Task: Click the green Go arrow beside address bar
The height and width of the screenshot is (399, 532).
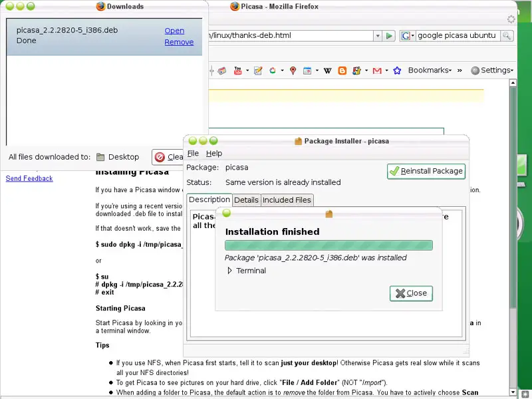Action: (x=389, y=36)
